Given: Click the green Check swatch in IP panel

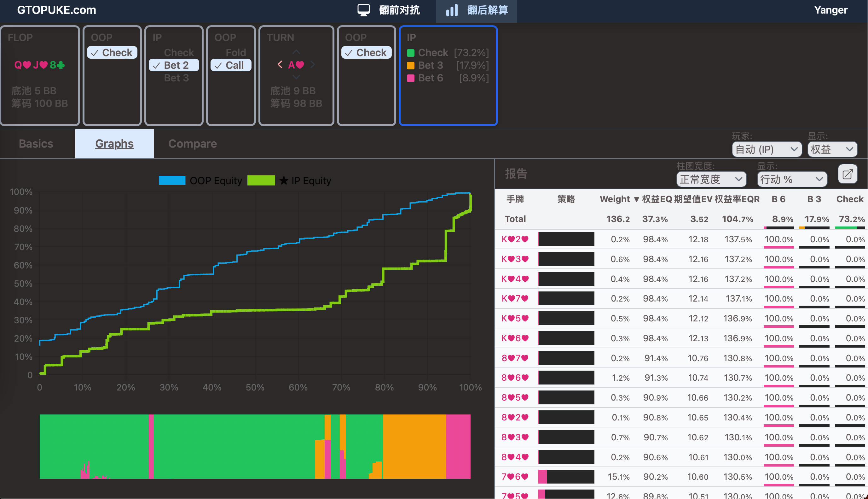Looking at the screenshot, I should tap(411, 53).
